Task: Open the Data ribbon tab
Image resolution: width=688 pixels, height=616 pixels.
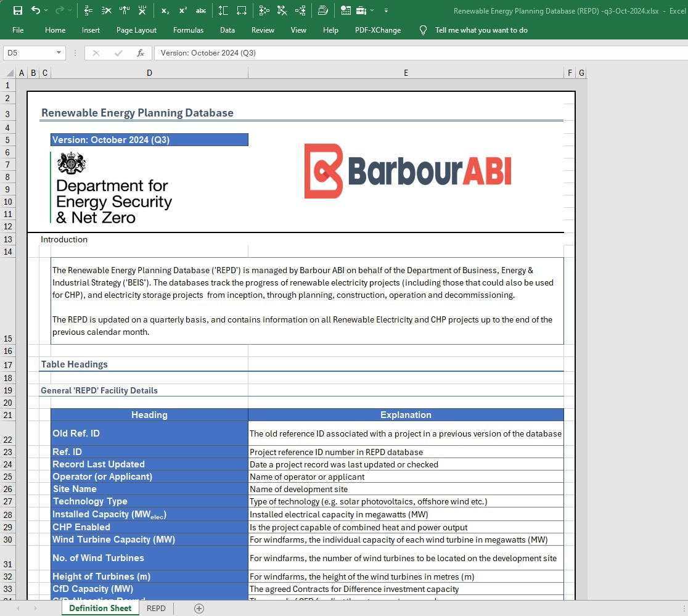Action: [227, 30]
